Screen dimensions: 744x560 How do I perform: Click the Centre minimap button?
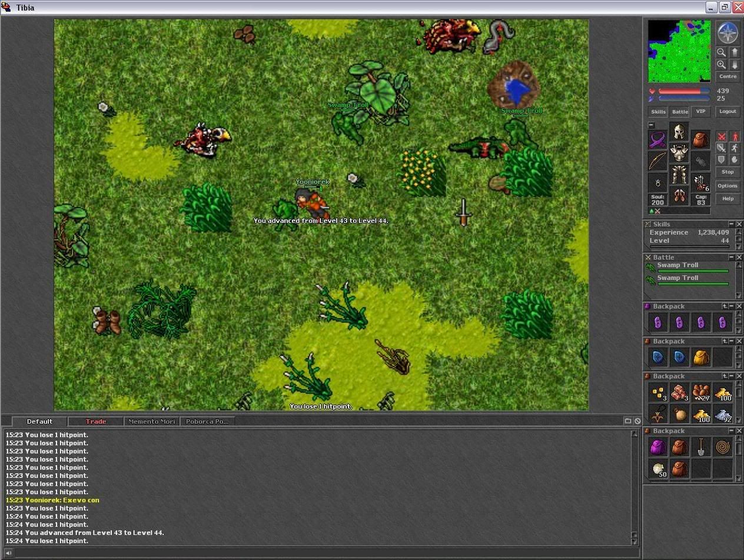tap(728, 76)
